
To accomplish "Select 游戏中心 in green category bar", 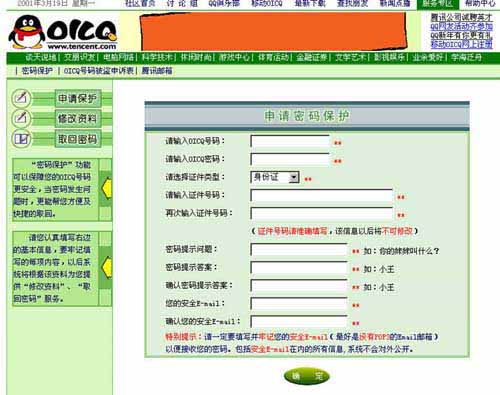I will [x=234, y=57].
